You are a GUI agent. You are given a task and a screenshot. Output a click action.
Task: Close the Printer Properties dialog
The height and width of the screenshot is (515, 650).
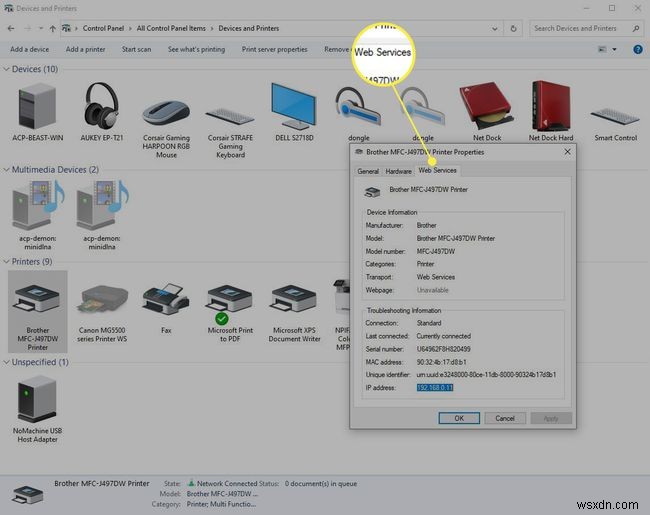click(x=567, y=152)
